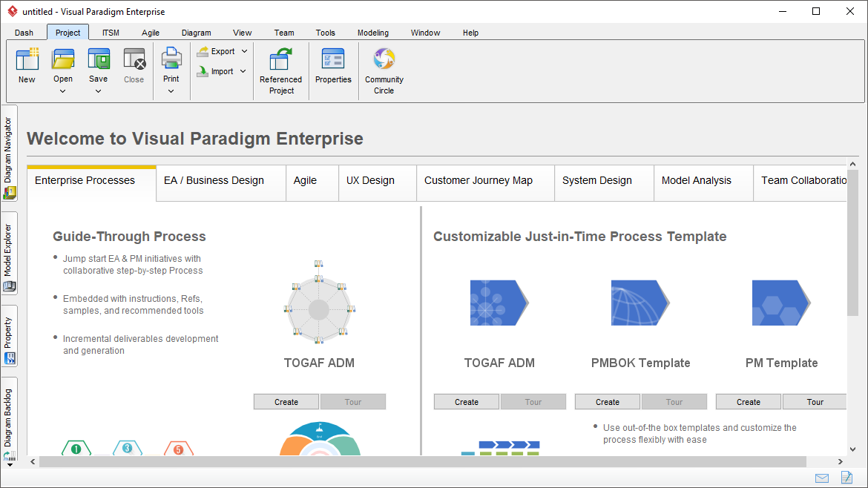
Task: Open project Properties
Action: point(333,65)
